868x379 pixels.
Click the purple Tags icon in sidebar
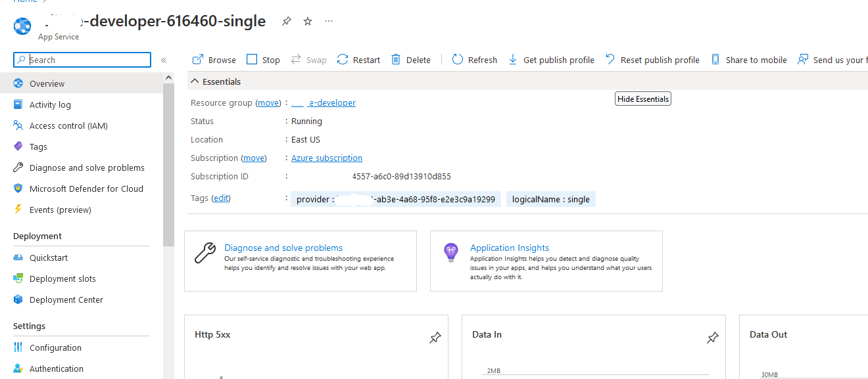(18, 146)
